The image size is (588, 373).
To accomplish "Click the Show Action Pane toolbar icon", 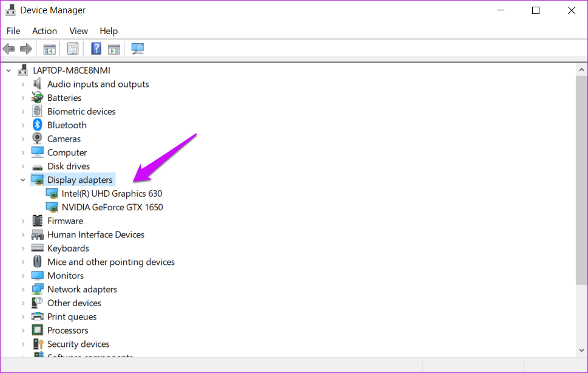I will [x=114, y=49].
